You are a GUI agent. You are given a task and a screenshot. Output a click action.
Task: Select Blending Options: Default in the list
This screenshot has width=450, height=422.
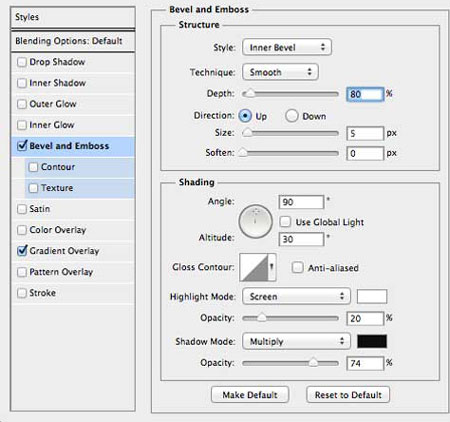click(x=73, y=41)
